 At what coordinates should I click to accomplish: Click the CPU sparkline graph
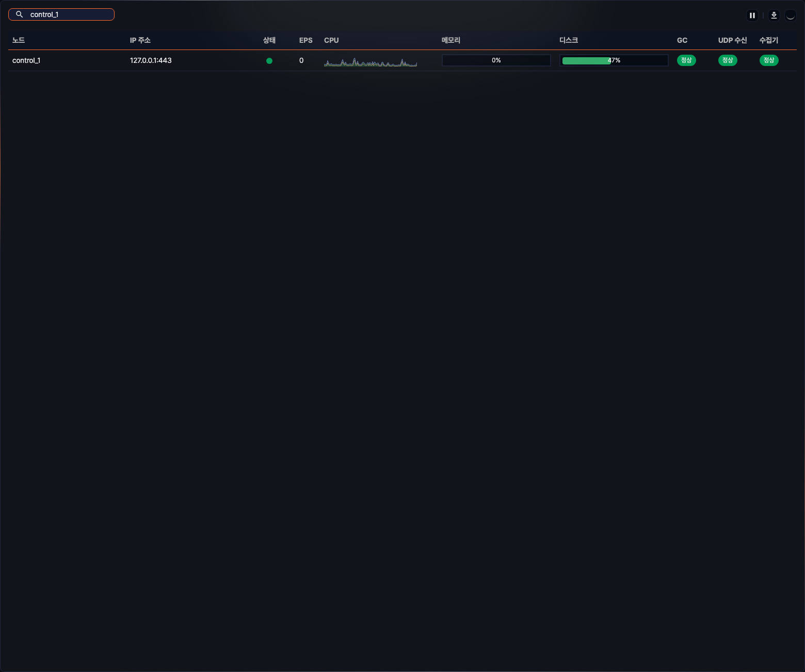(370, 62)
